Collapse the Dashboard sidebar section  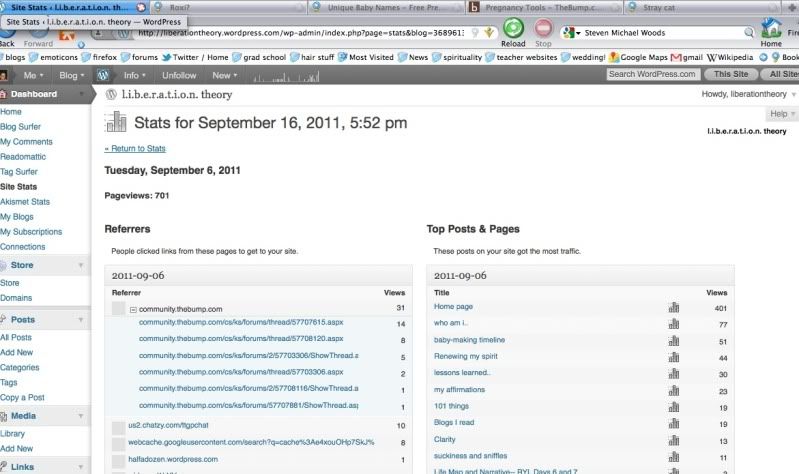click(81, 94)
